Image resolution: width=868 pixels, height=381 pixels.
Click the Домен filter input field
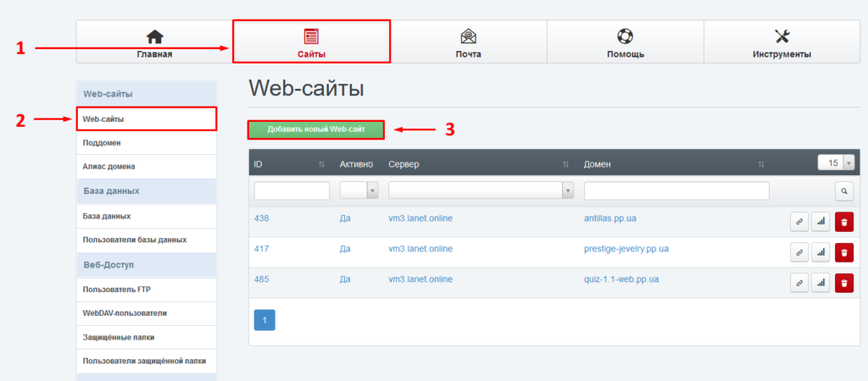click(x=676, y=191)
